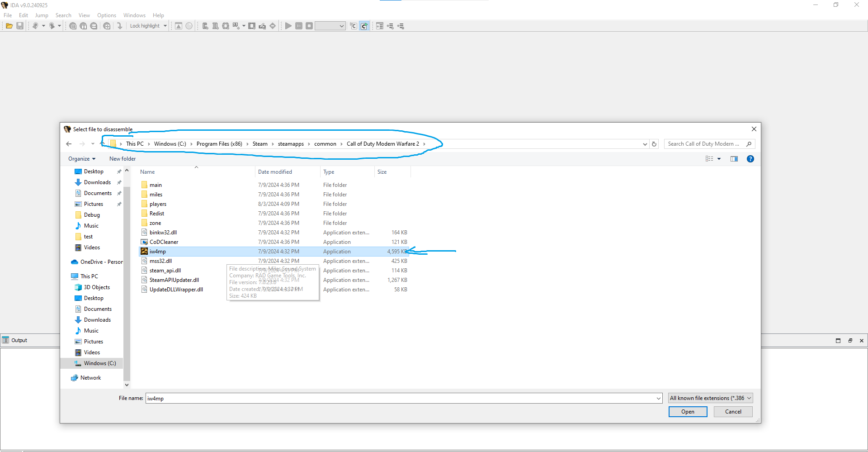Click the New folder button
Viewport: 868px width, 452px height.
(x=123, y=159)
